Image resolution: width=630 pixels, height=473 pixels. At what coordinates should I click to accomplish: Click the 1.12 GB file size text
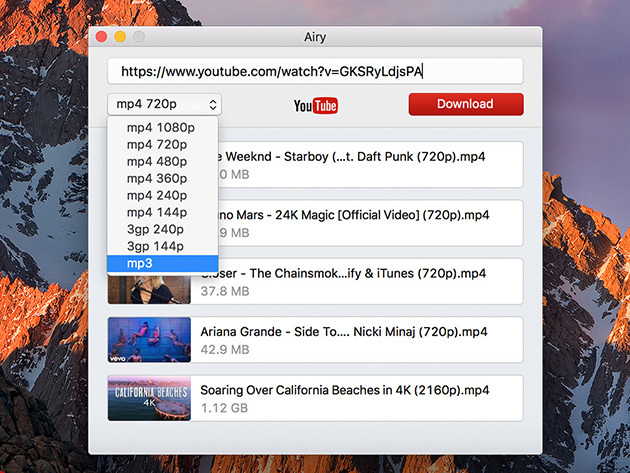tap(224, 408)
